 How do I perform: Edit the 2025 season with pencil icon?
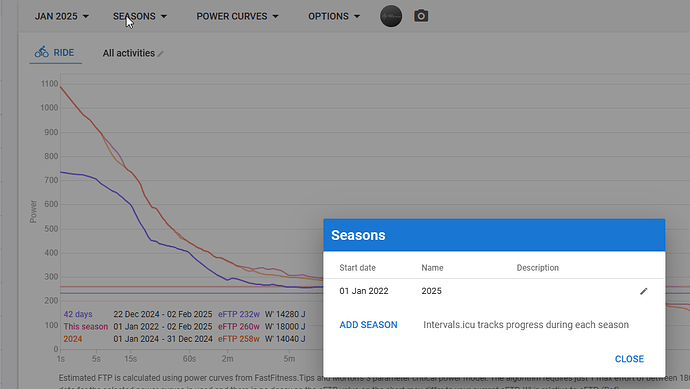coord(643,291)
